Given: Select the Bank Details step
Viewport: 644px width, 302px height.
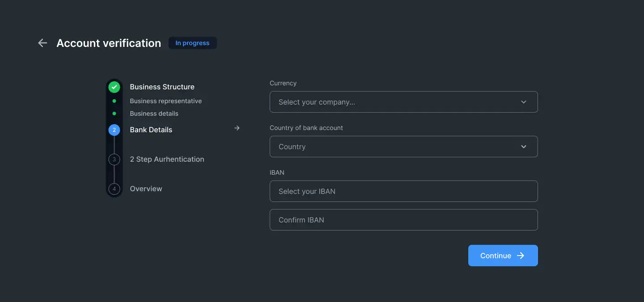Looking at the screenshot, I should click(x=151, y=130).
